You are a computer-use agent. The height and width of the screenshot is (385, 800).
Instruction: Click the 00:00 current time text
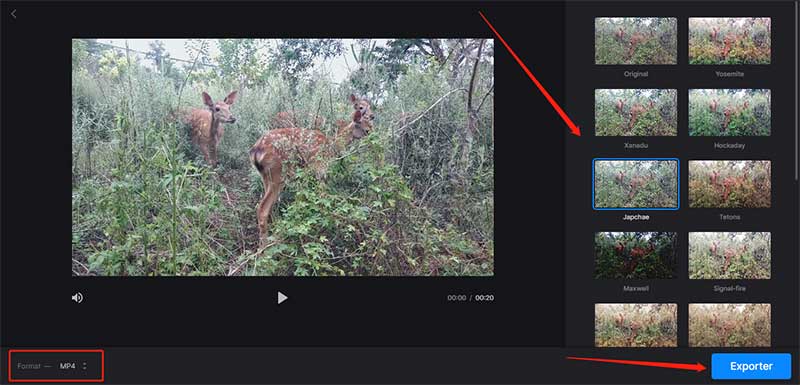click(x=457, y=298)
